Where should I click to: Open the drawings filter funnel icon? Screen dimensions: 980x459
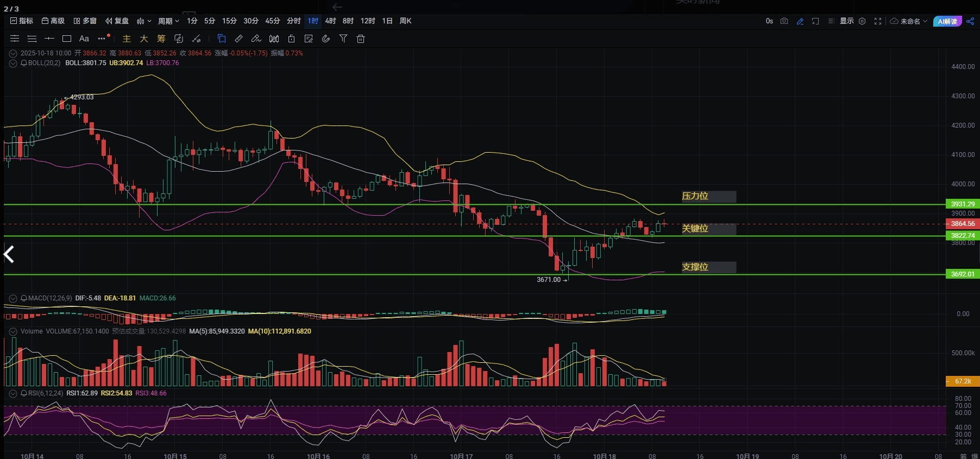point(343,39)
